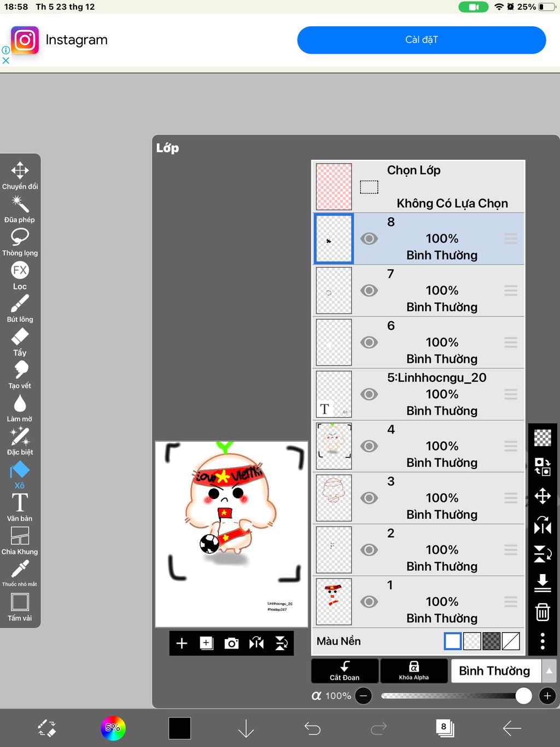The image size is (560, 747).
Task: Decrease opacity with minus button
Action: click(x=364, y=696)
